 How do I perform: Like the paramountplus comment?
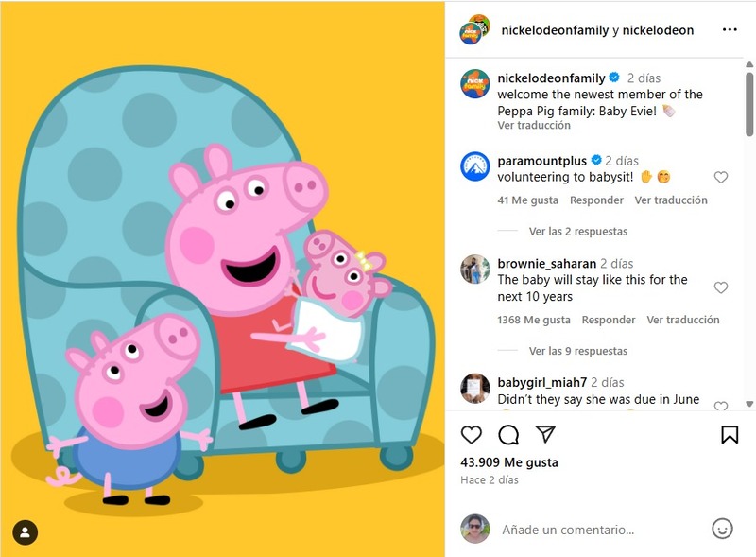tap(720, 177)
